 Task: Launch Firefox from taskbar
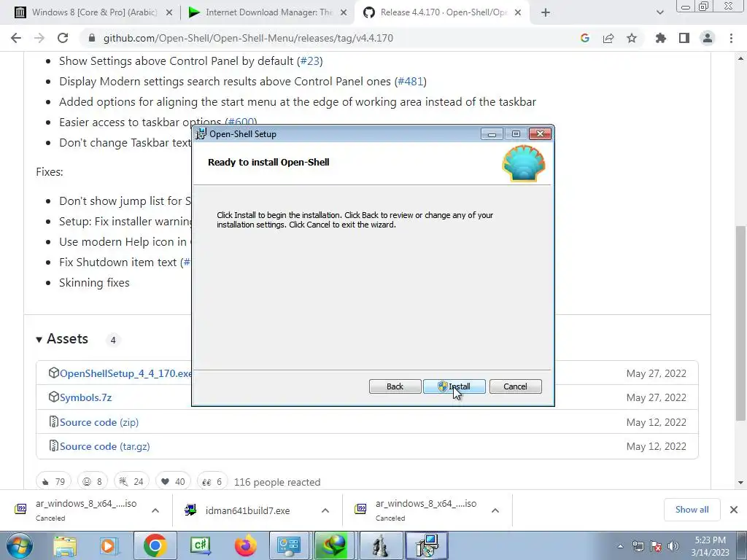pyautogui.click(x=246, y=546)
